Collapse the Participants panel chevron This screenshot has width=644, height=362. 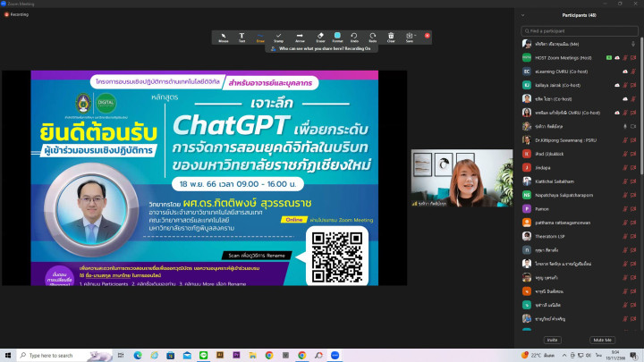pos(523,15)
